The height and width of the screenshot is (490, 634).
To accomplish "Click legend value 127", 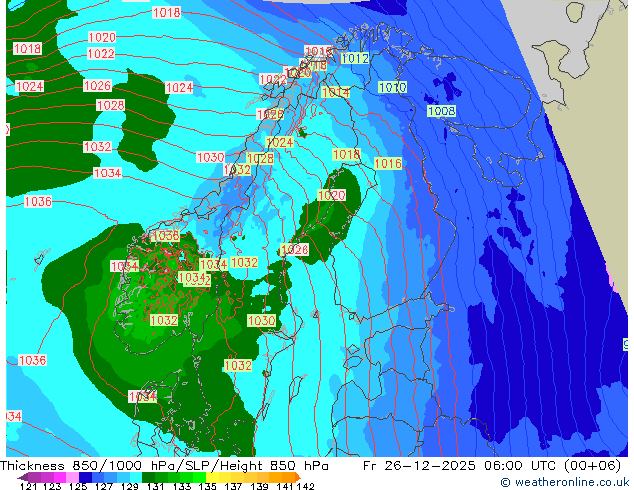I will [x=104, y=486].
